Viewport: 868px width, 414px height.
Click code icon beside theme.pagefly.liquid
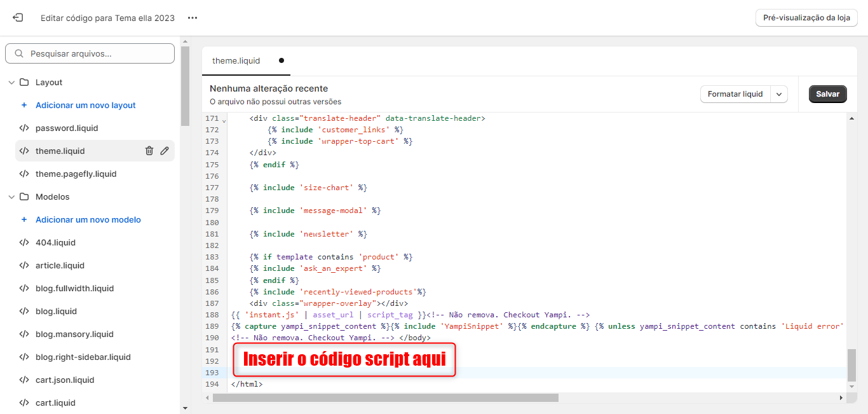24,174
